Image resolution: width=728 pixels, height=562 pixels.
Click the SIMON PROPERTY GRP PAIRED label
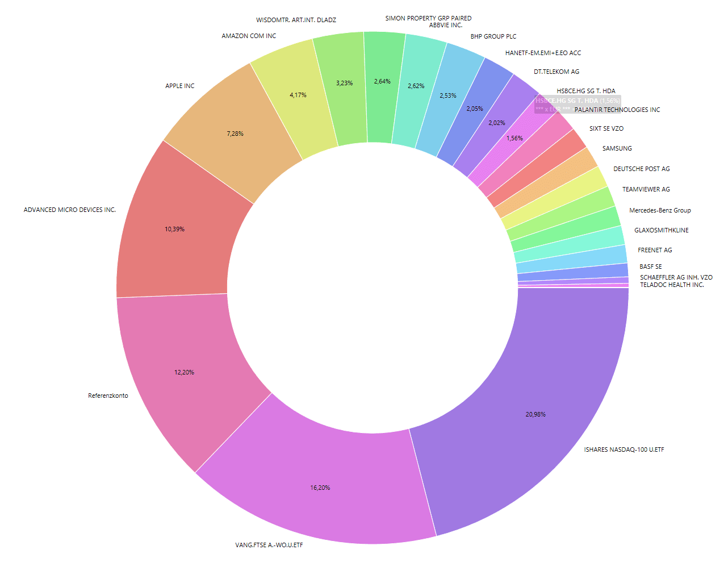point(428,18)
